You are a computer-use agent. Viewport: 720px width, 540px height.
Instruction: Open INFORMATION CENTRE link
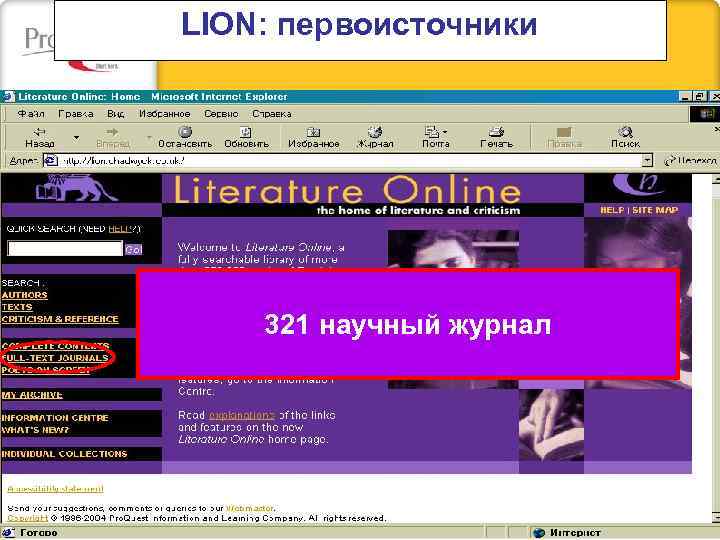coord(55,417)
